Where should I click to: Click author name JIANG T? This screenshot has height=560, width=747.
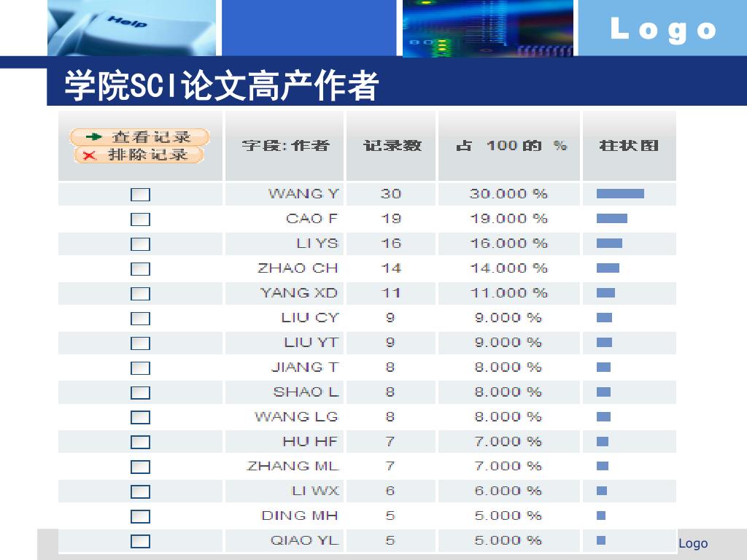[305, 367]
